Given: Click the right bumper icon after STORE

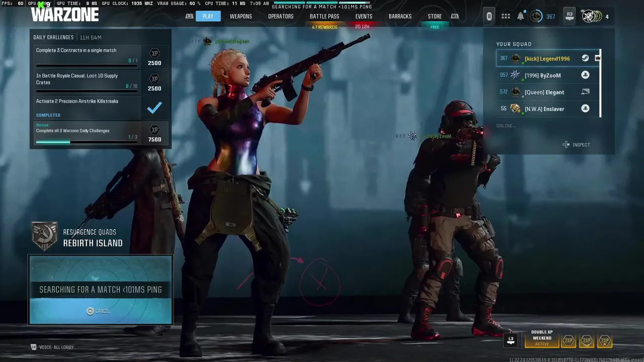Looking at the screenshot, I should point(454,16).
